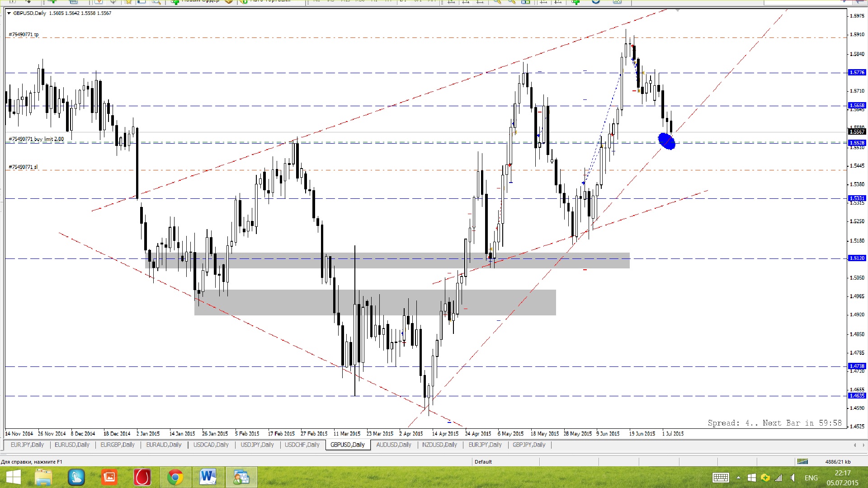Screen dimensions: 868x488
Task: Click the lower gray rectangle zone near 1.4985
Action: click(375, 302)
